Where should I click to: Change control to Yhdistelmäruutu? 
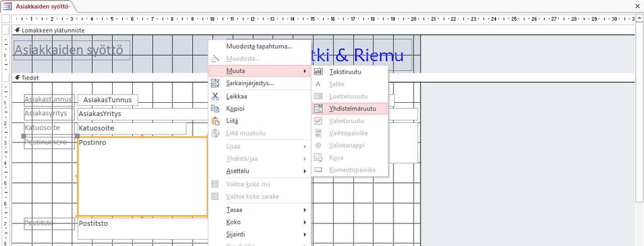pos(349,108)
